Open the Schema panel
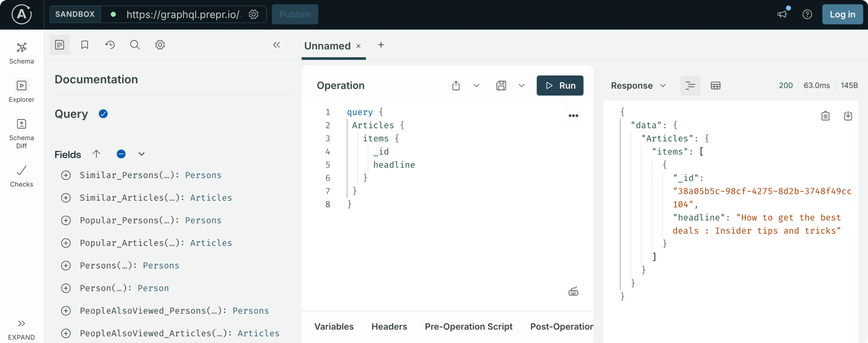 coord(21,52)
